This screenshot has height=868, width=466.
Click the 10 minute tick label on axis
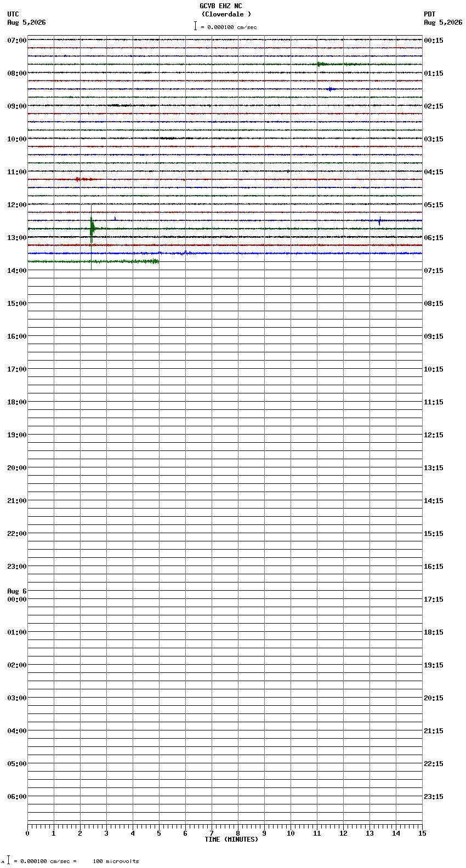pyautogui.click(x=291, y=833)
